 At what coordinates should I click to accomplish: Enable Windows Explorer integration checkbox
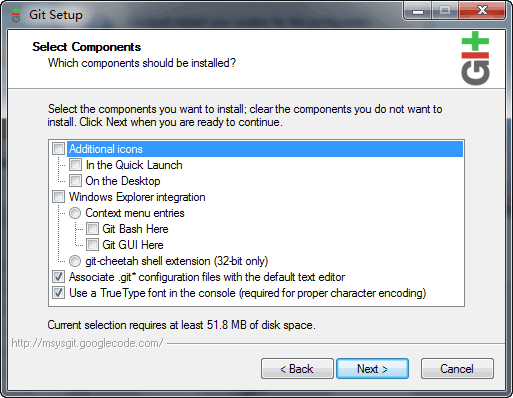(59, 197)
